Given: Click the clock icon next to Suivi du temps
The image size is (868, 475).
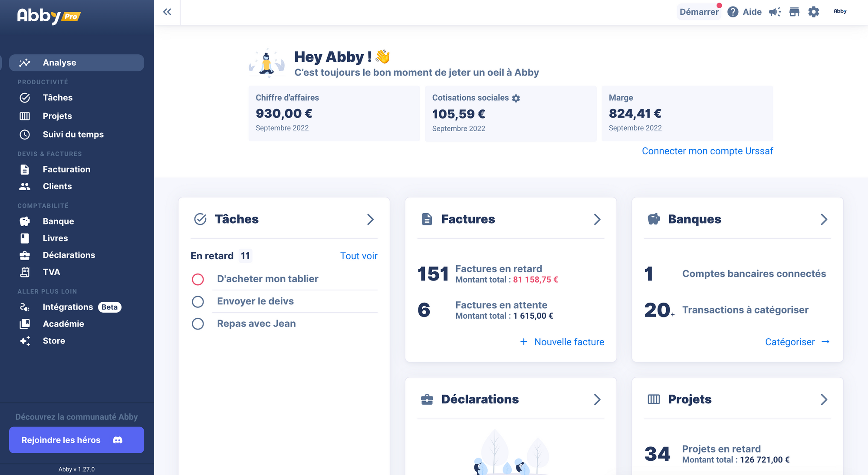Looking at the screenshot, I should tap(25, 135).
